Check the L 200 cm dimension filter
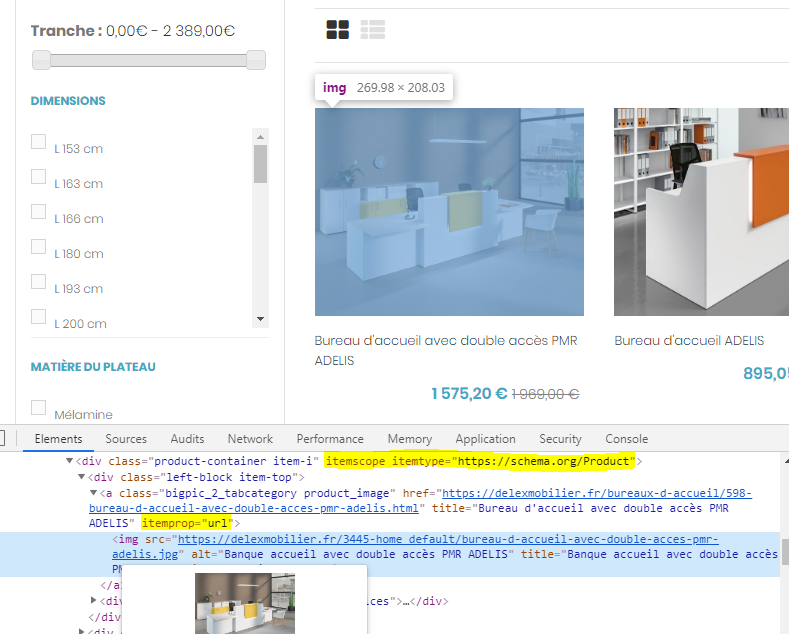Screen dimensions: 789x634 [39, 316]
